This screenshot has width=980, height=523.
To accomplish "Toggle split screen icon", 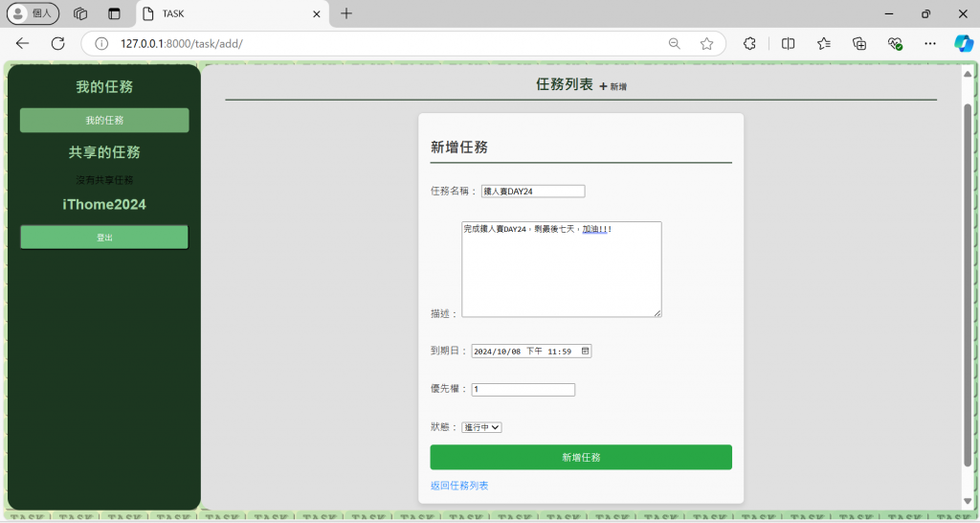I will [x=789, y=43].
